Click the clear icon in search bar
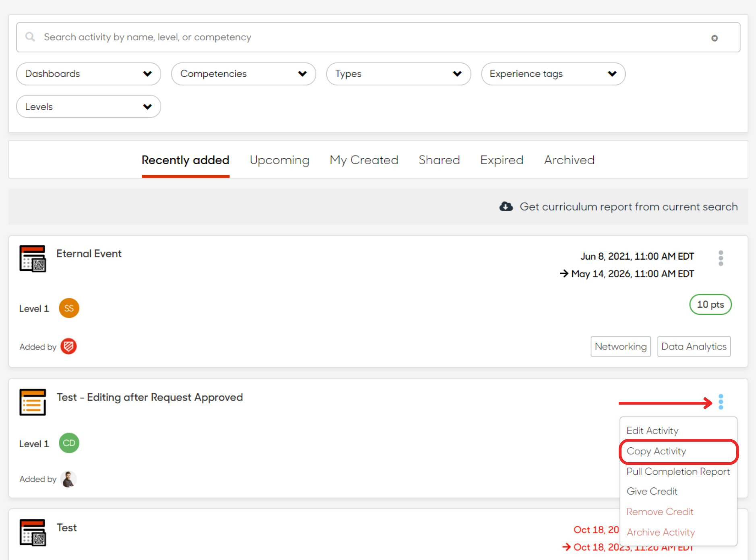 click(714, 38)
